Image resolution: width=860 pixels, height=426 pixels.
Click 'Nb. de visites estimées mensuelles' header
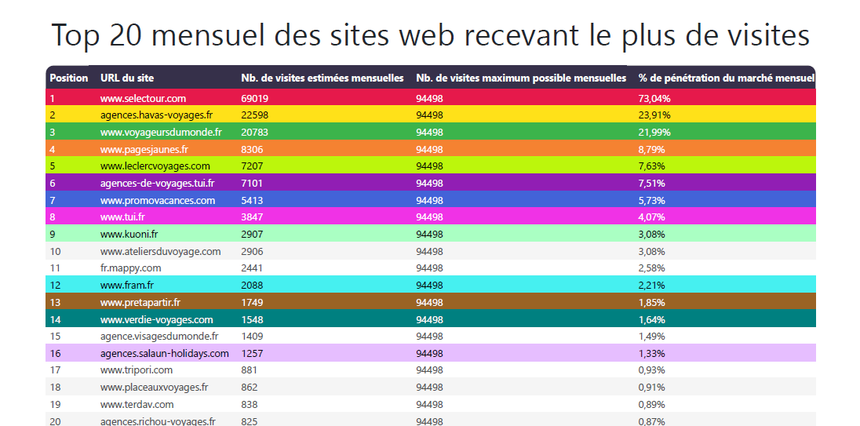point(322,78)
